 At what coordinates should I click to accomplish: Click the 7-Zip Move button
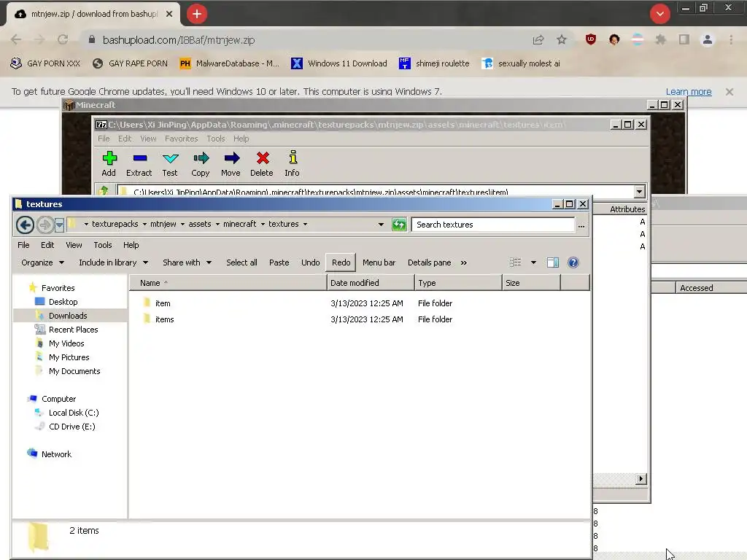tap(231, 163)
